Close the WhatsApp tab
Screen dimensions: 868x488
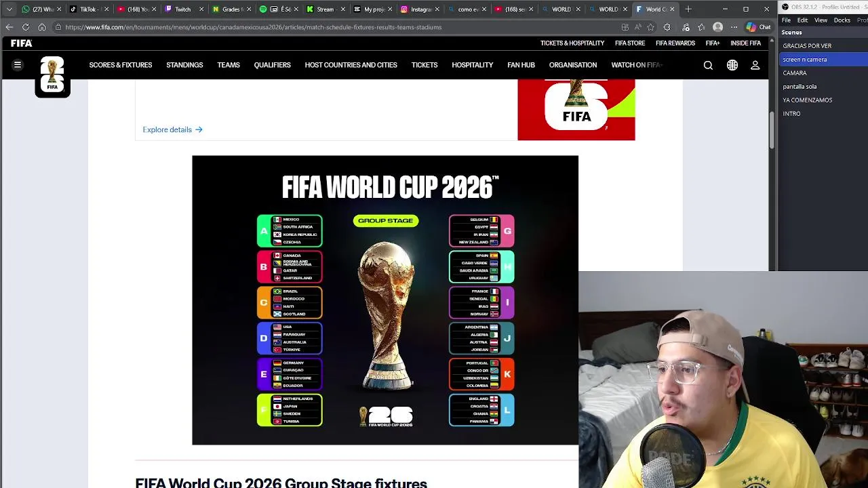pos(59,9)
